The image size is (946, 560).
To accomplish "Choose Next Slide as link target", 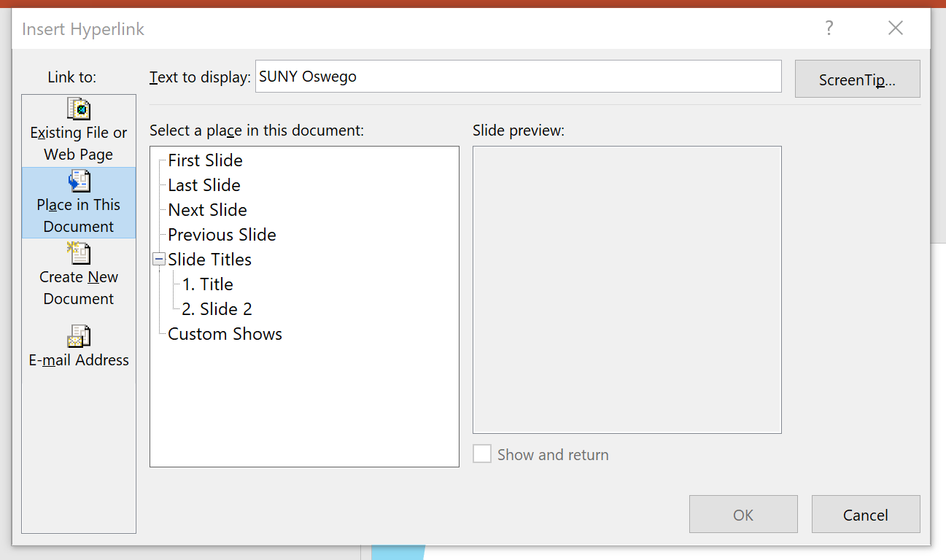I will (x=207, y=210).
